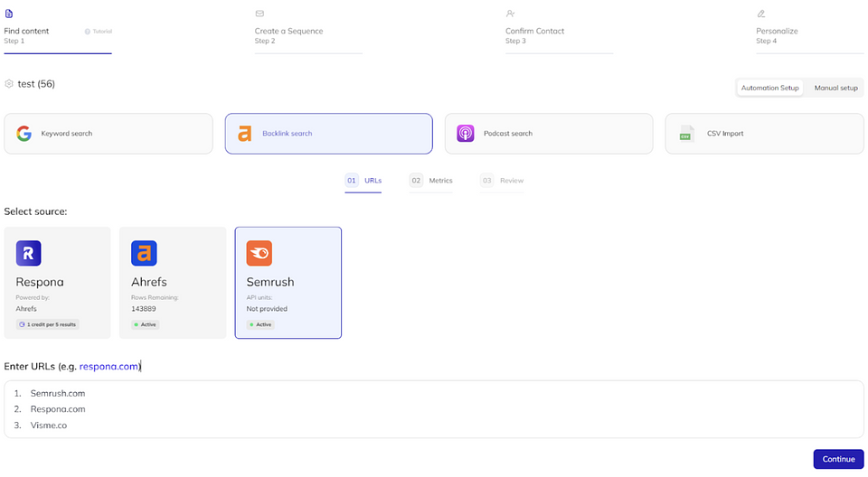Go to the 03 Review tab
Image resolution: width=868 pixels, height=477 pixels.
click(x=502, y=181)
